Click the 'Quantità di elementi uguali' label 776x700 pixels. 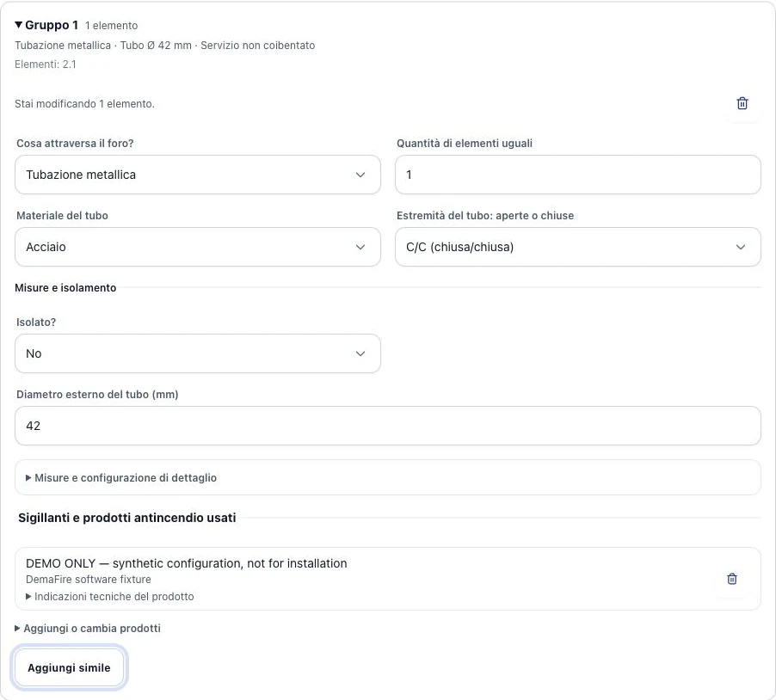tap(465, 144)
